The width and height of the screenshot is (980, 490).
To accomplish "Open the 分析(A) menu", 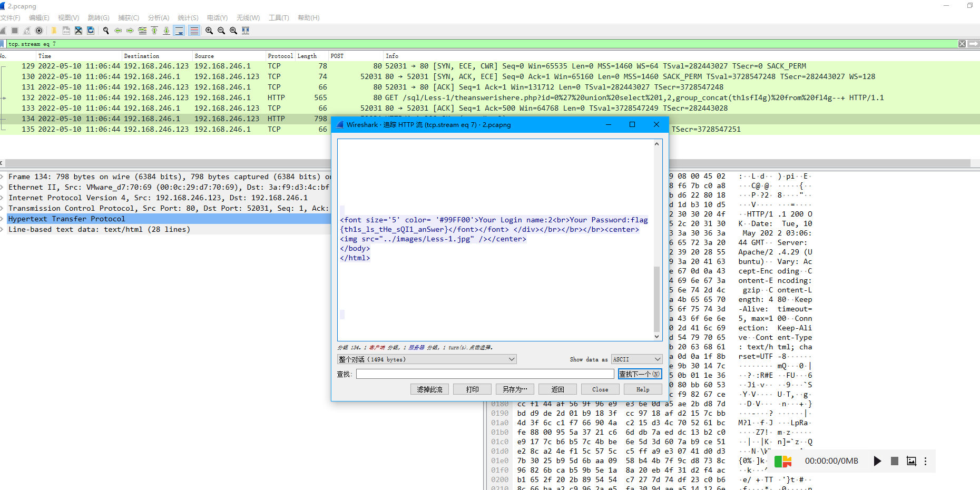I will 159,18.
